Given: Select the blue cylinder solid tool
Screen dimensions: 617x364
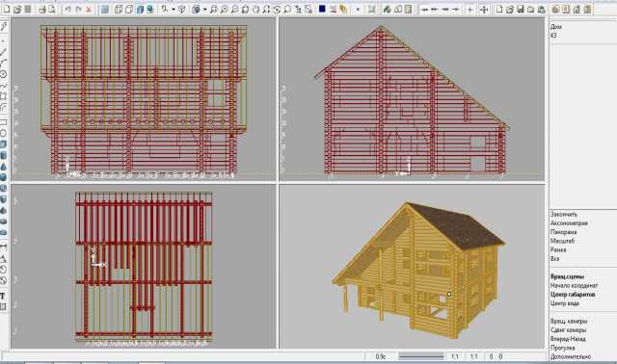Looking at the screenshot, I should pyautogui.click(x=4, y=155).
